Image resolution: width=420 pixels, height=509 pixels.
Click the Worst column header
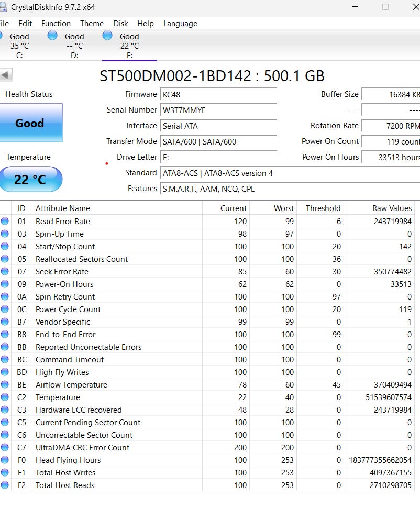(x=273, y=208)
